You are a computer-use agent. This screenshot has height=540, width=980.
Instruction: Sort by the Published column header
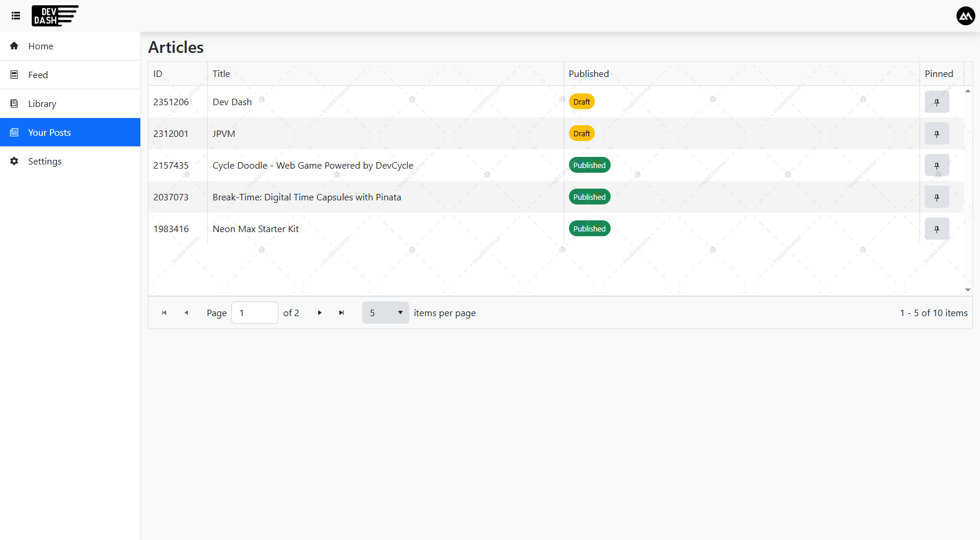pyautogui.click(x=742, y=73)
